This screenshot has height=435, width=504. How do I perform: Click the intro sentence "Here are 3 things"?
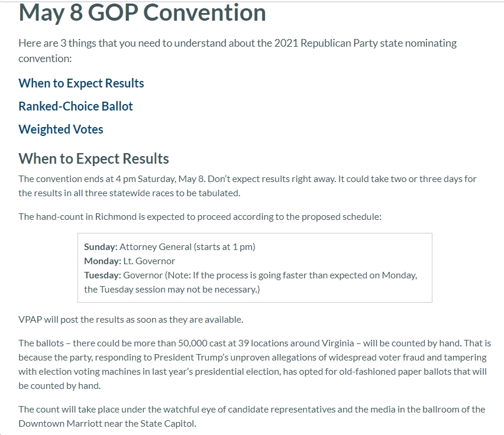238,51
